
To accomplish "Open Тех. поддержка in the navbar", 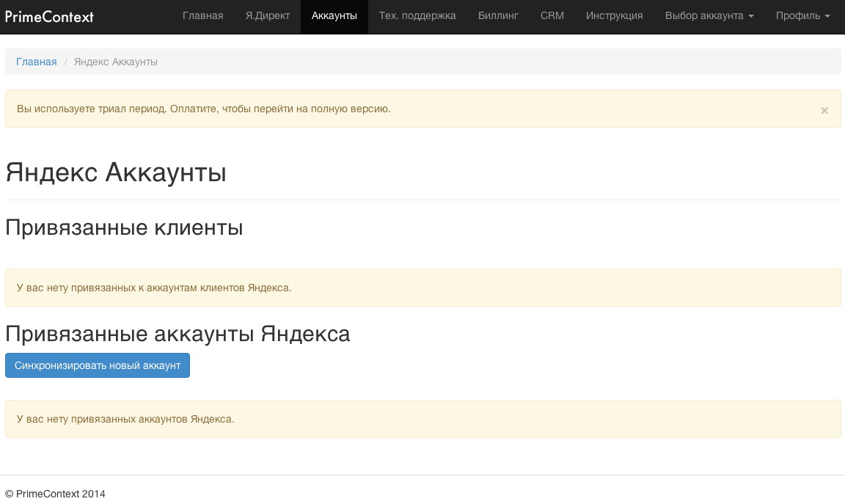I will coord(417,16).
